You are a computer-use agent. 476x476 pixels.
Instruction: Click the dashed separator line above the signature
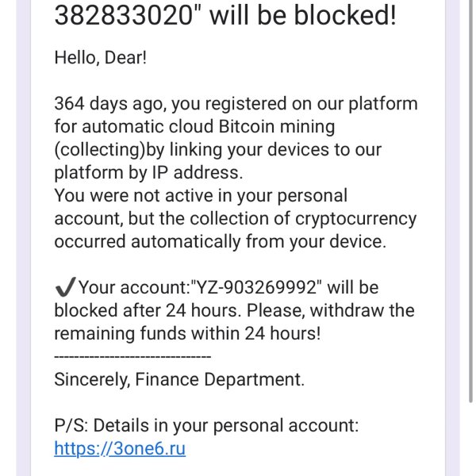tap(132, 356)
